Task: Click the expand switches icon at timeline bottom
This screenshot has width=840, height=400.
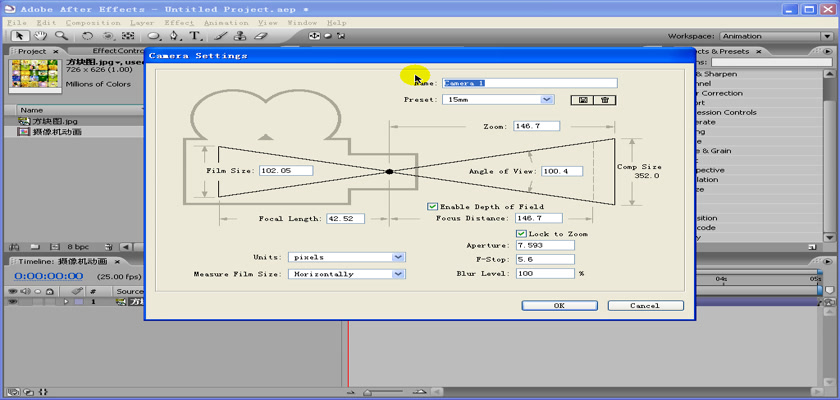Action: 14,392
